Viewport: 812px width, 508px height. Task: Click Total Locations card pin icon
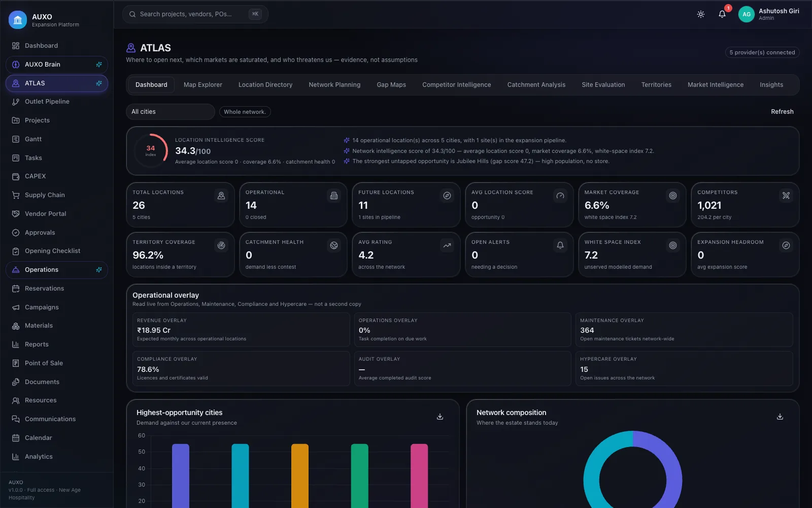221,196
